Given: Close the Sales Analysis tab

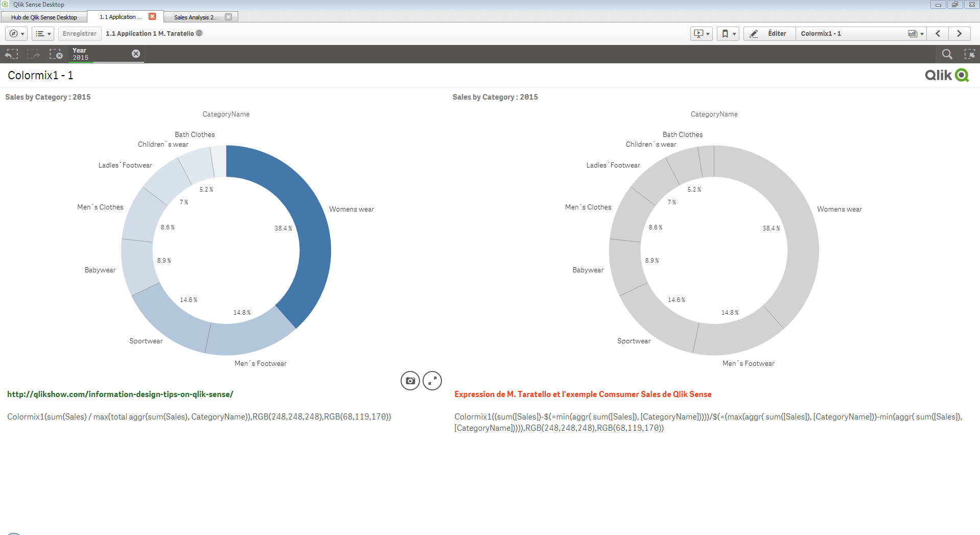Looking at the screenshot, I should 228,17.
